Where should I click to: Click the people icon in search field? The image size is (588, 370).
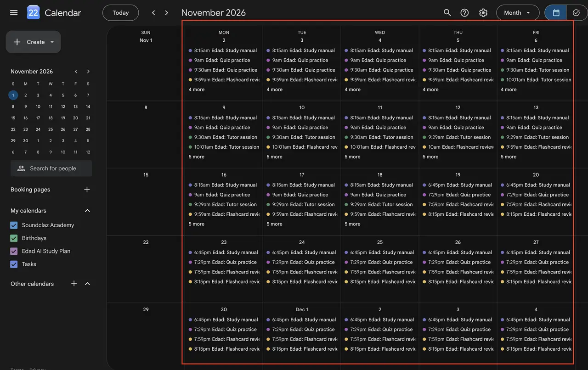[x=21, y=168]
